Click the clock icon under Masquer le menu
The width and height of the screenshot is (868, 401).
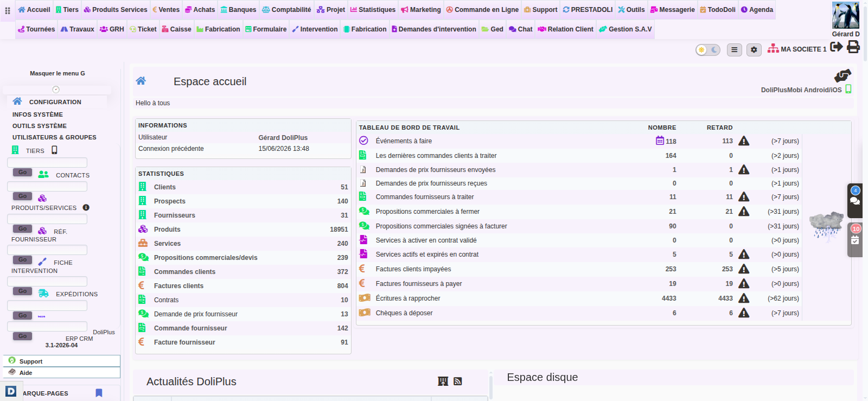[x=56, y=90]
